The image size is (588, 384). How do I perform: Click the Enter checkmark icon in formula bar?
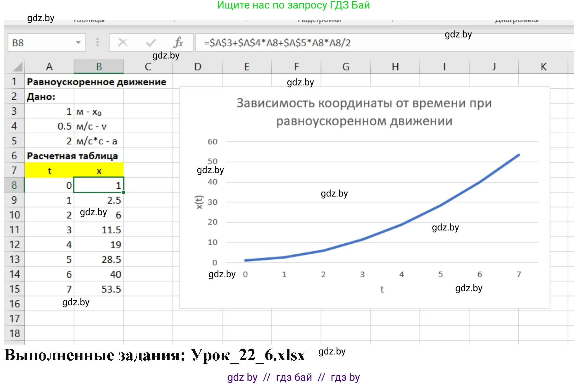151,42
